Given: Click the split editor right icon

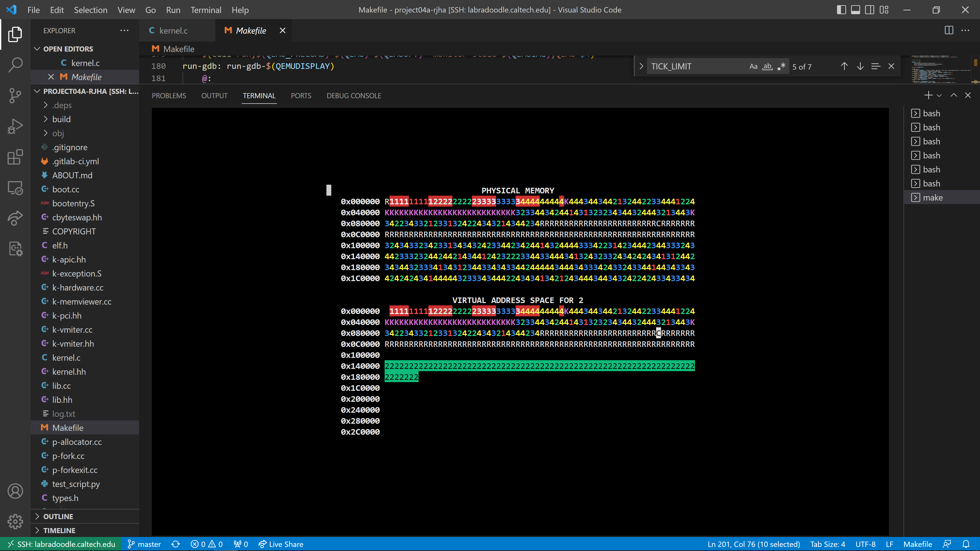Looking at the screenshot, I should coord(949,30).
